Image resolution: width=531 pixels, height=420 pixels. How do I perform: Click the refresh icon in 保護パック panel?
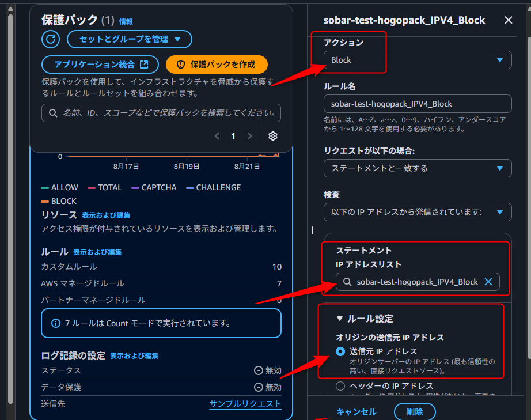tap(51, 39)
